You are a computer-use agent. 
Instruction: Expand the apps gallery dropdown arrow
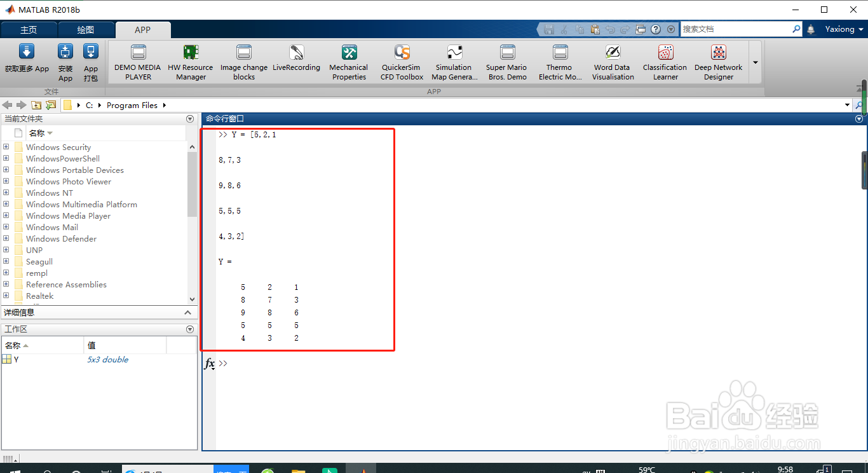point(756,62)
